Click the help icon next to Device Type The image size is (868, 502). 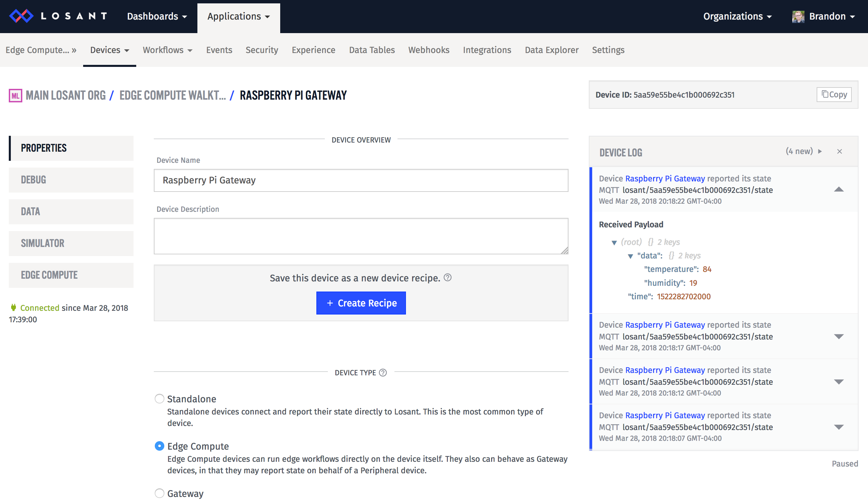click(382, 373)
